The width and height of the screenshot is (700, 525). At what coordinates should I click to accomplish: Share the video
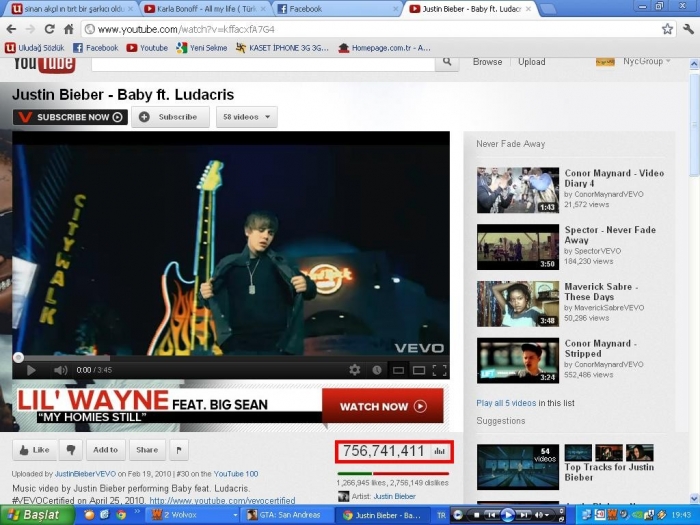147,450
